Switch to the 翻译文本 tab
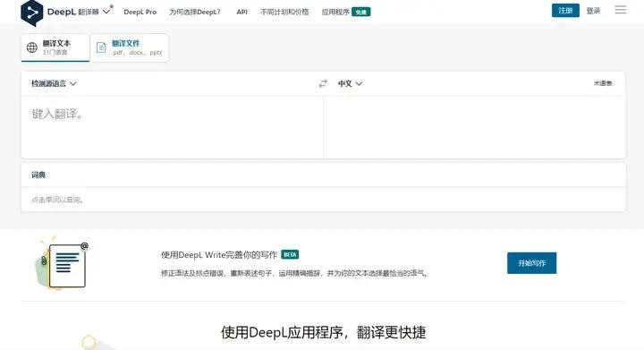Screen dimensions: 644x350 [55, 47]
